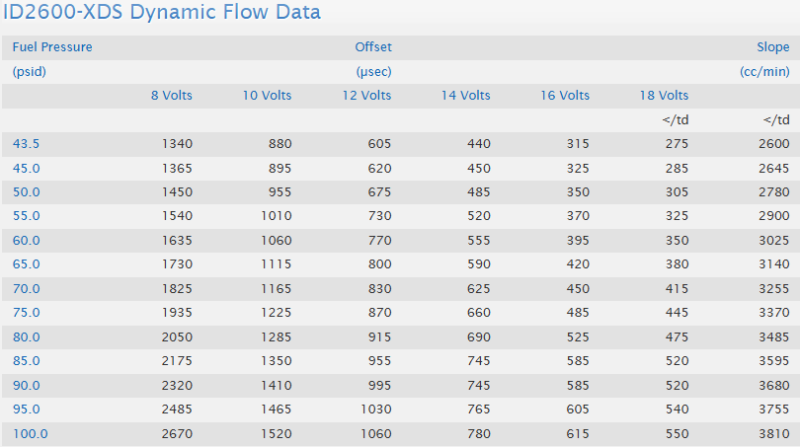Select the 100.0 fuel pressure link

click(x=29, y=433)
